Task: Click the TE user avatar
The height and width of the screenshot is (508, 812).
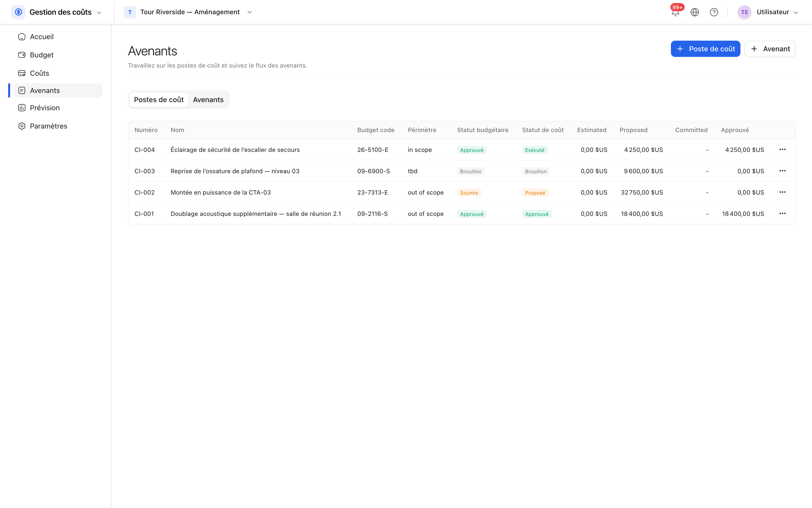Action: click(744, 12)
